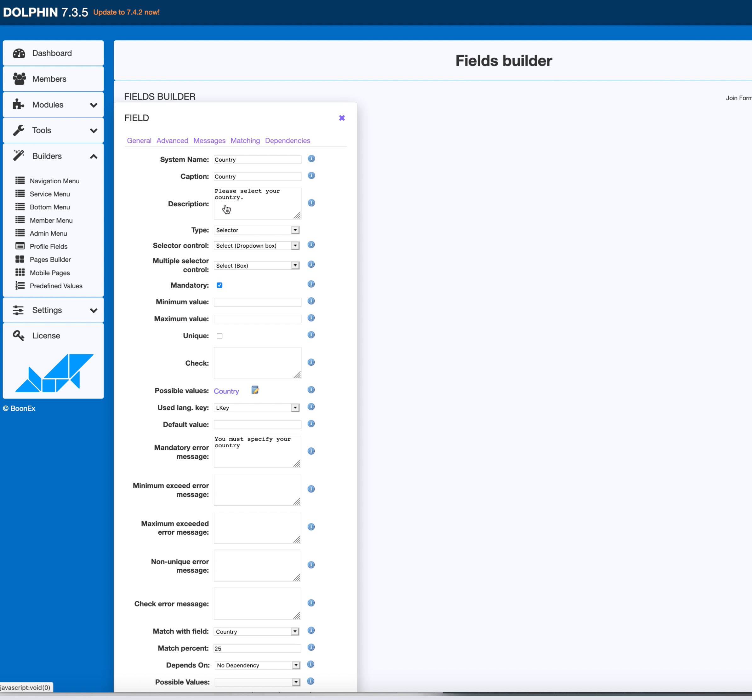Open the Dashboard gauge icon
This screenshot has height=700, width=752.
point(19,53)
